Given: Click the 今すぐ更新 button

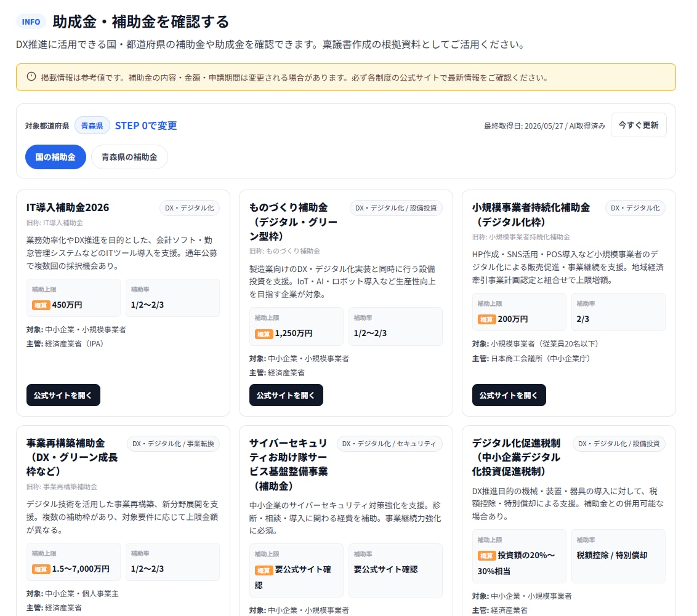Looking at the screenshot, I should (639, 126).
